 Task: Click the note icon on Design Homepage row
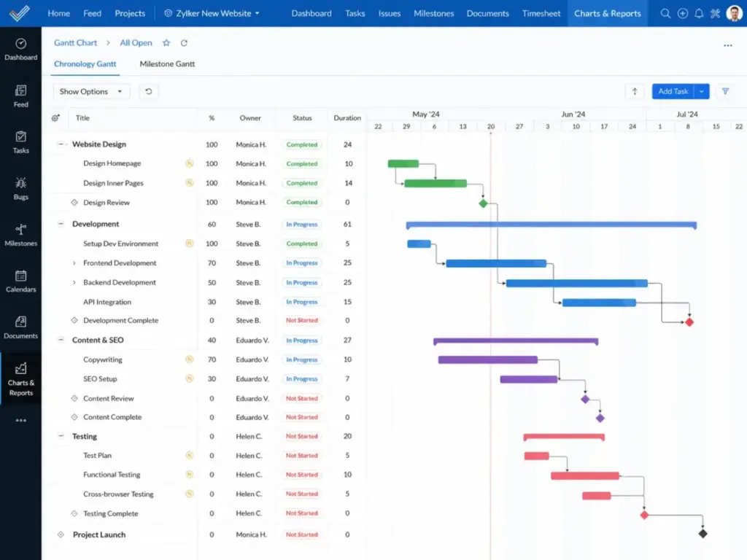point(189,163)
